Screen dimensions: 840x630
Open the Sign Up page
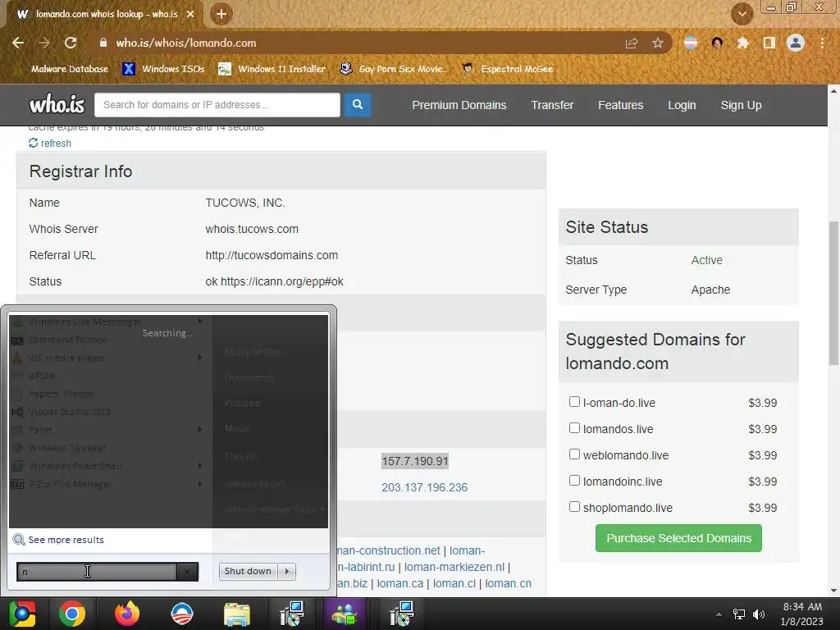coord(741,105)
